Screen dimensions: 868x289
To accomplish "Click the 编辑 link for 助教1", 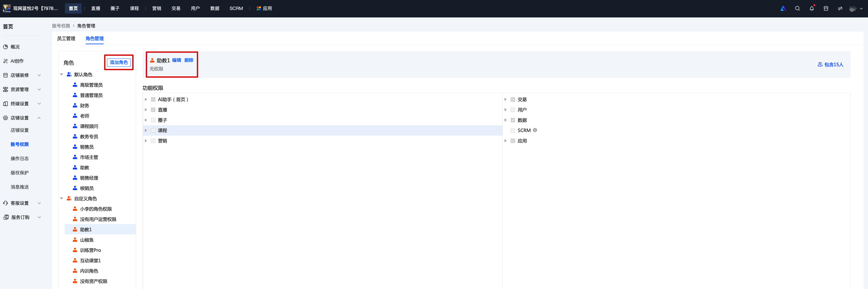I will 176,60.
